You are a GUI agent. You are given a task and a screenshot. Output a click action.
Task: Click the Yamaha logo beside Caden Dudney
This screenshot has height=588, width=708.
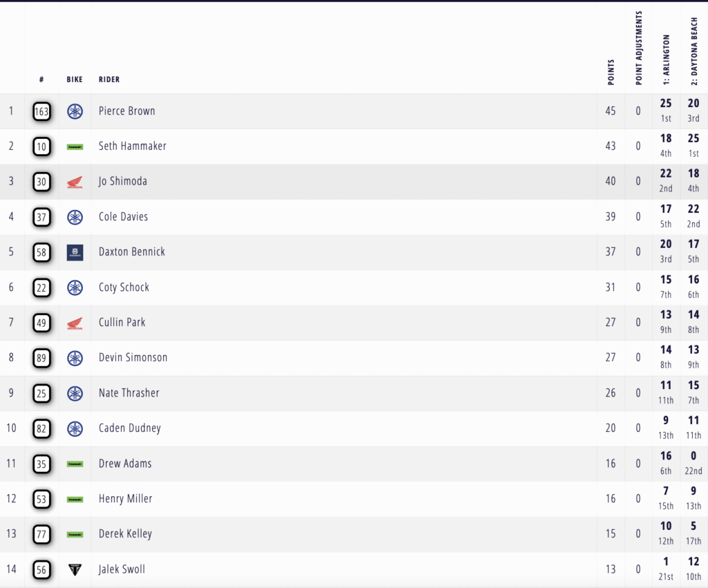click(x=75, y=428)
